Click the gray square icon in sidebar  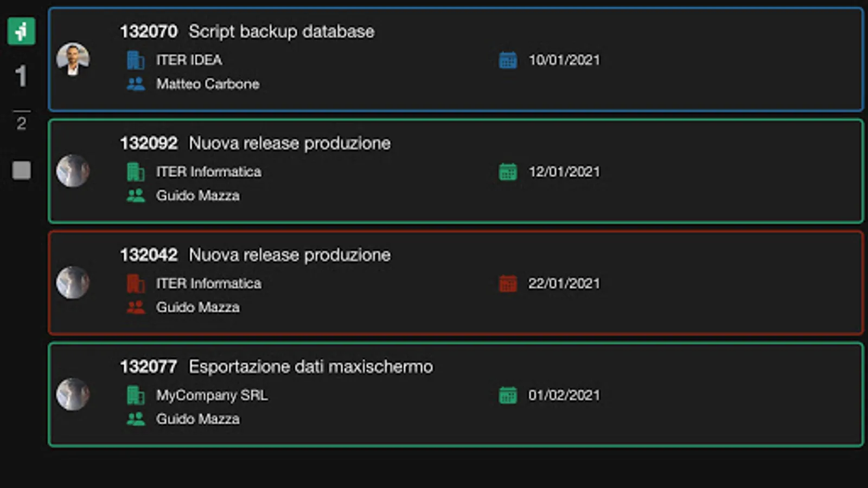[21, 170]
